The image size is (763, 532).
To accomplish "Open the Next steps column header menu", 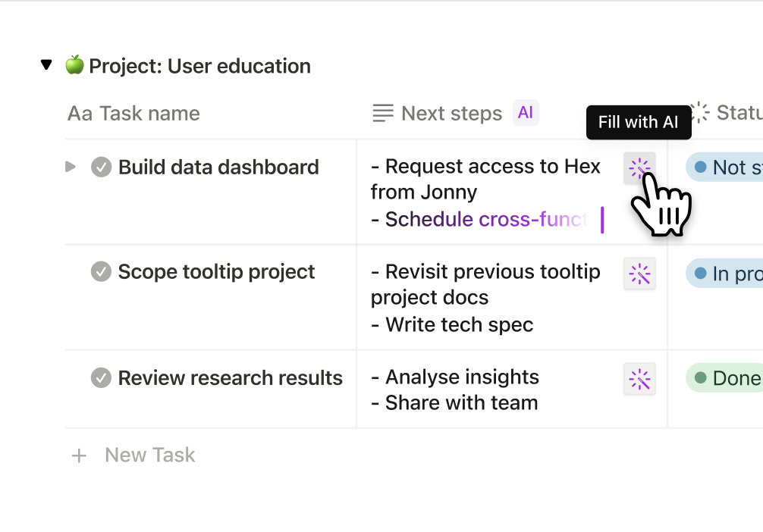I will point(451,114).
